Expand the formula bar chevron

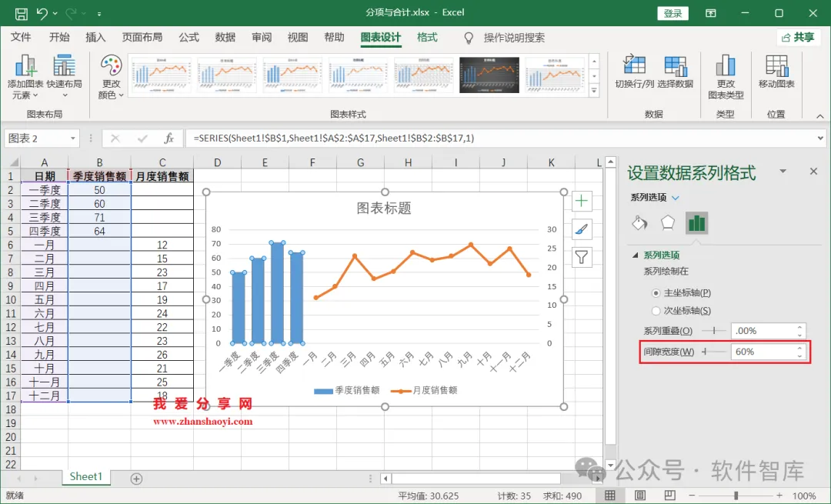point(820,139)
